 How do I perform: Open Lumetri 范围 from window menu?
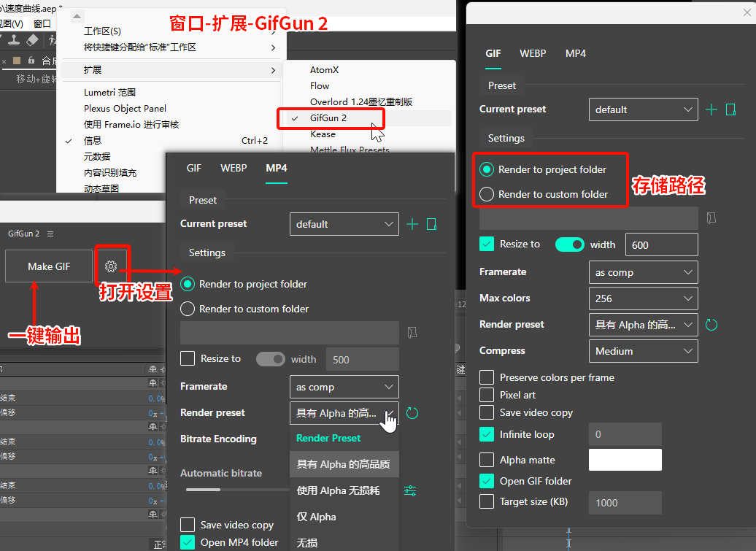[109, 92]
